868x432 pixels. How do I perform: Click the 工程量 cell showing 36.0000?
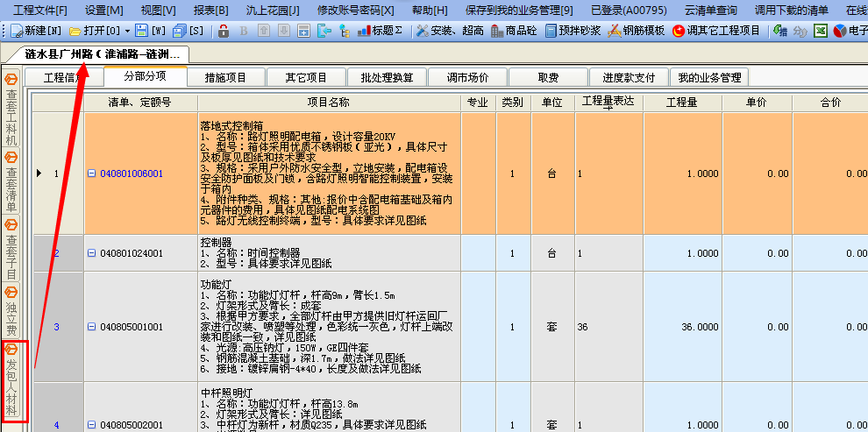(682, 328)
